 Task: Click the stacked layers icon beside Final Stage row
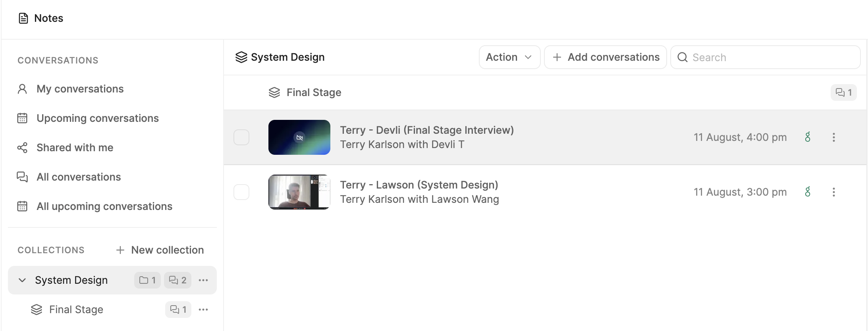click(274, 92)
